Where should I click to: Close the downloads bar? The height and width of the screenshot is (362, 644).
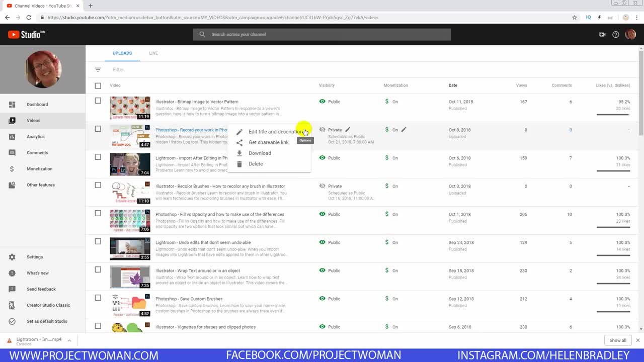point(637,340)
